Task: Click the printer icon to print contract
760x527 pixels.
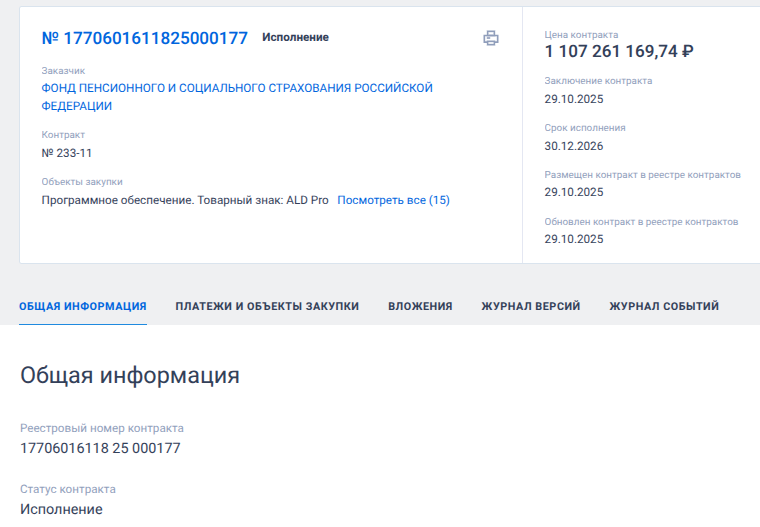Action: point(490,38)
